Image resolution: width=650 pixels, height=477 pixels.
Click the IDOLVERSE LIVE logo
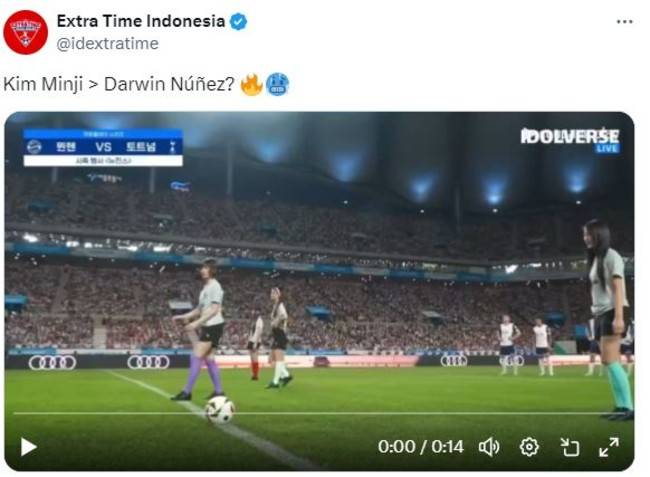click(570, 140)
